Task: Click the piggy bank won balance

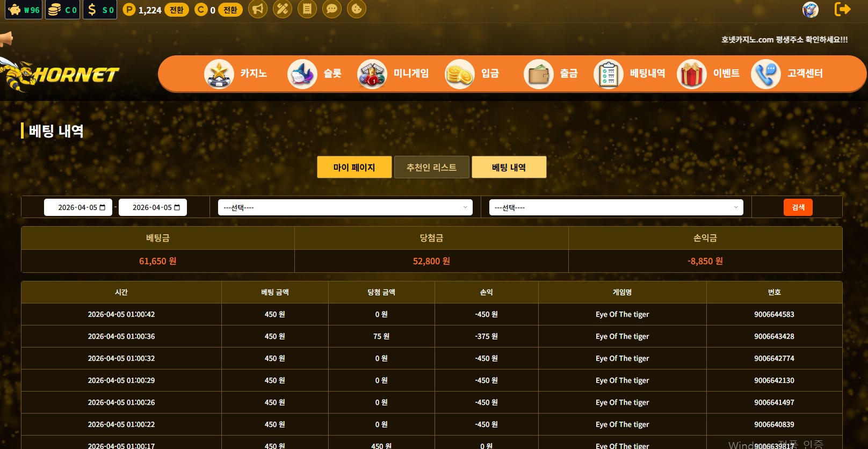Action: click(24, 10)
